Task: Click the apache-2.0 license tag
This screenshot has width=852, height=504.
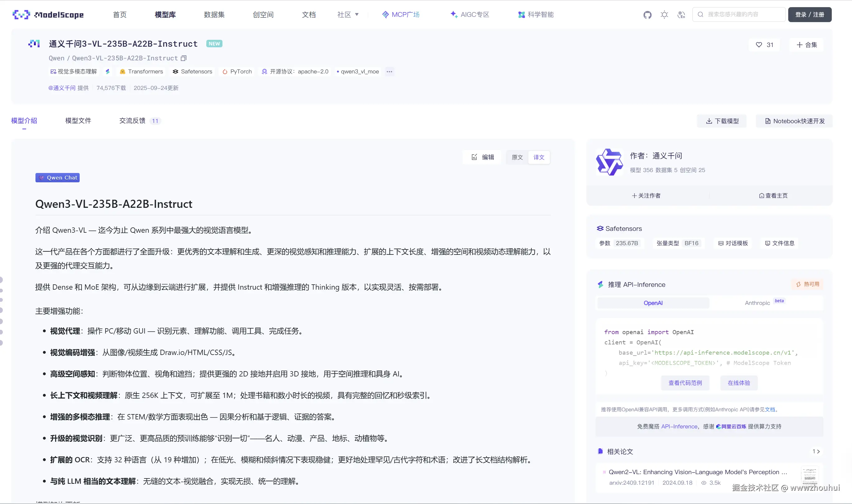Action: point(295,71)
